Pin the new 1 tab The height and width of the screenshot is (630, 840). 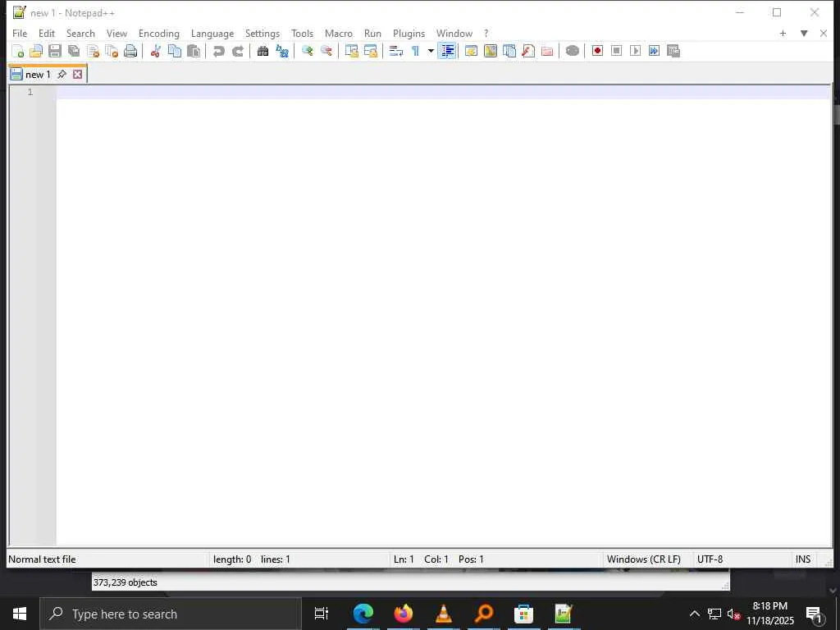62,75
